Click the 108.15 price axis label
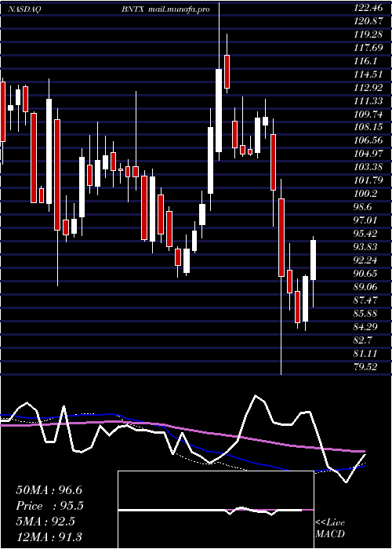Image resolution: width=392 pixels, height=549 pixels. [367, 127]
